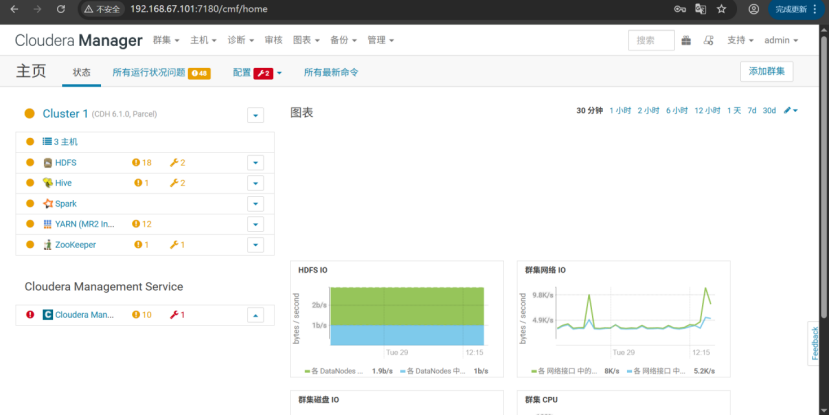The image size is (830, 415).
Task: Open running commands icon beside search
Action: click(x=708, y=40)
